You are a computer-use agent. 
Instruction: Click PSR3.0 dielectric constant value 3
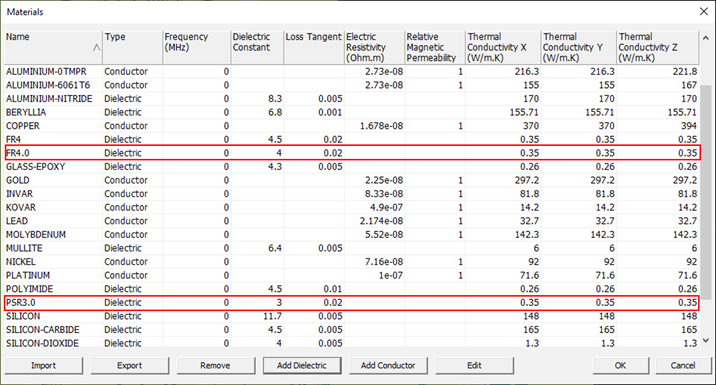279,303
